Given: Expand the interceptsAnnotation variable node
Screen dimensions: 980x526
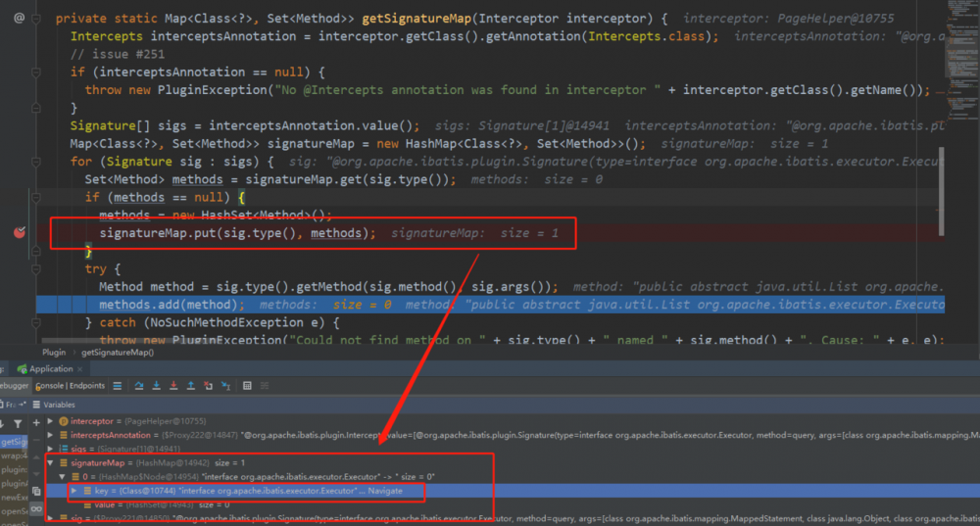Looking at the screenshot, I should [x=50, y=435].
